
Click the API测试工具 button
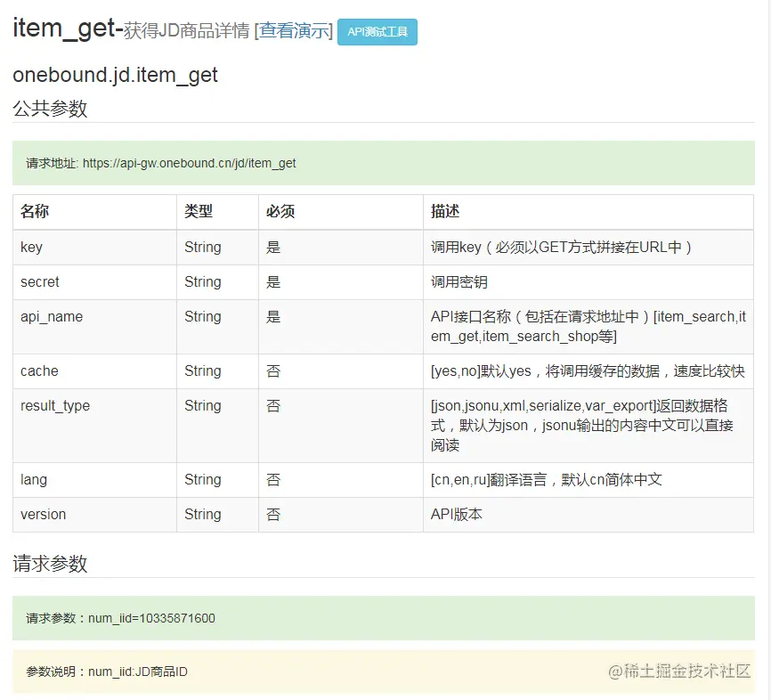point(377,32)
